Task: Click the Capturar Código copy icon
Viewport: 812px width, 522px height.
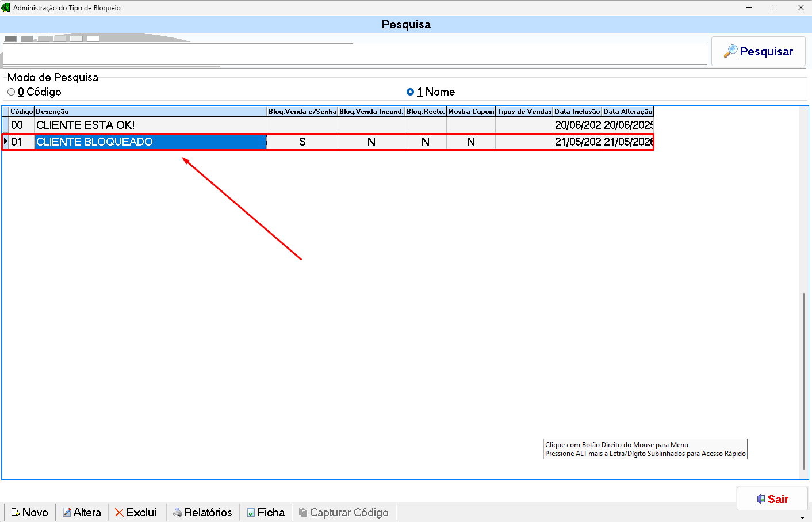Action: click(303, 512)
